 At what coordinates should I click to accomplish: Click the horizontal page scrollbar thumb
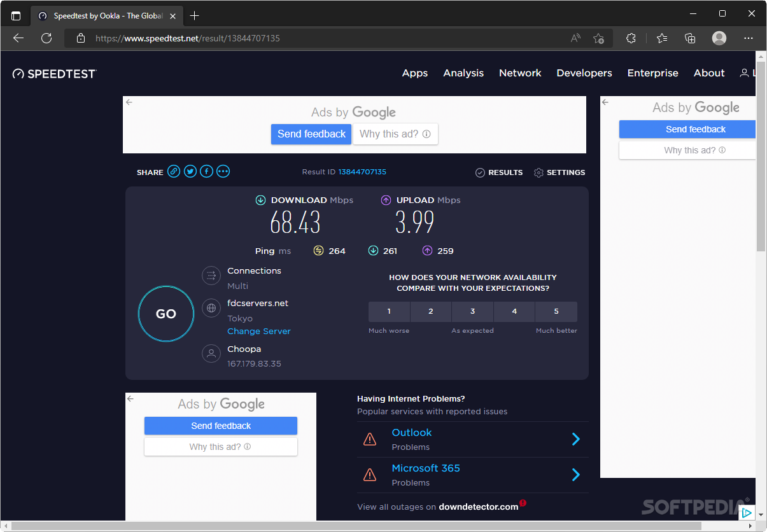(356, 526)
